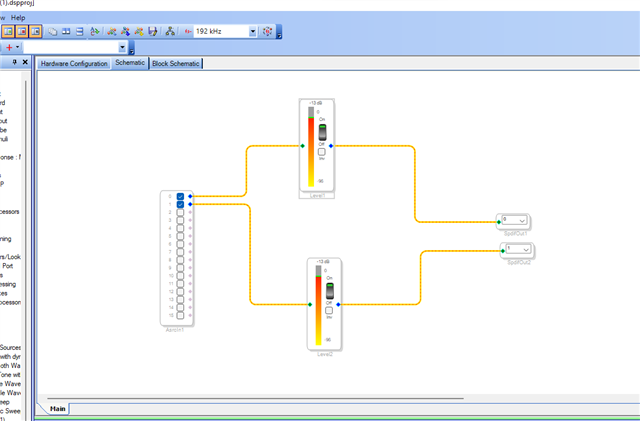
Task: Click Level1 block green input pin
Action: [302, 146]
